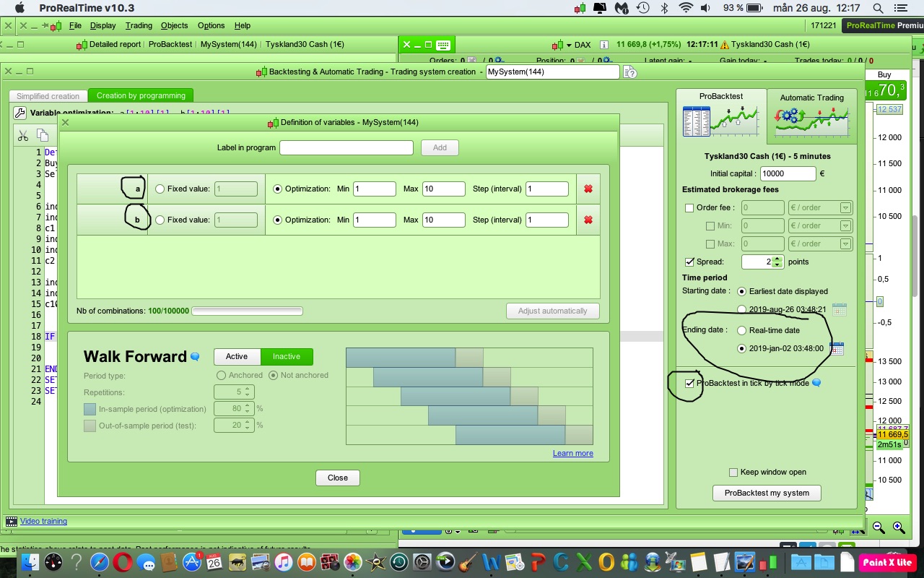Open Min fee unit dropdown
The height and width of the screenshot is (578, 924).
(821, 226)
